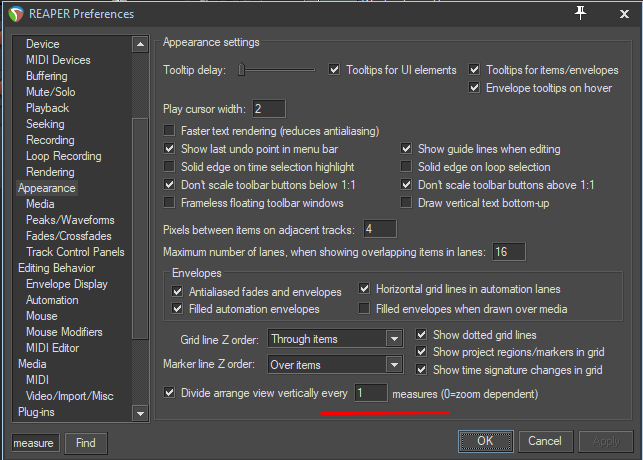The height and width of the screenshot is (460, 643).
Task: Toggle Show guide lines when editing
Action: tap(408, 149)
